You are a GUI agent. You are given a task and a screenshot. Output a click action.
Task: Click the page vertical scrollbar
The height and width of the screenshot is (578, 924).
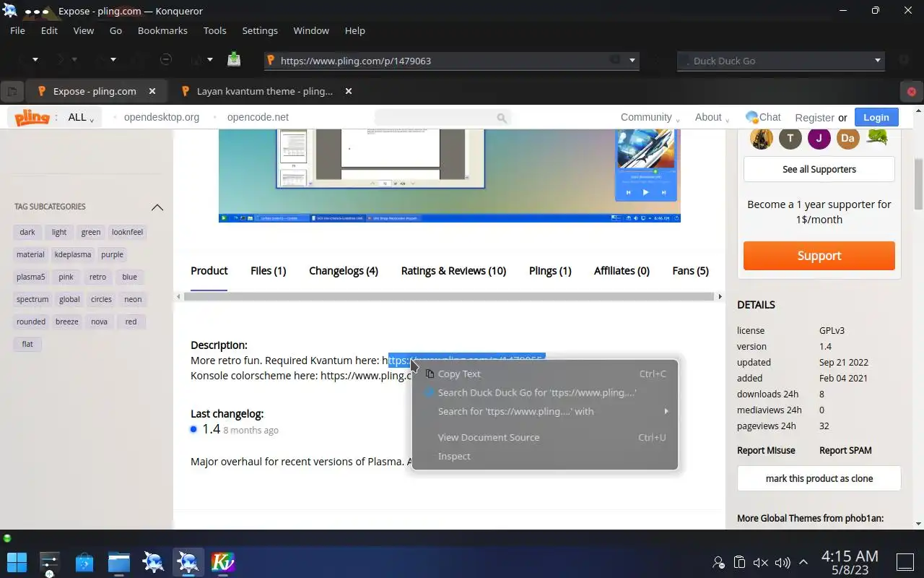coord(918,184)
